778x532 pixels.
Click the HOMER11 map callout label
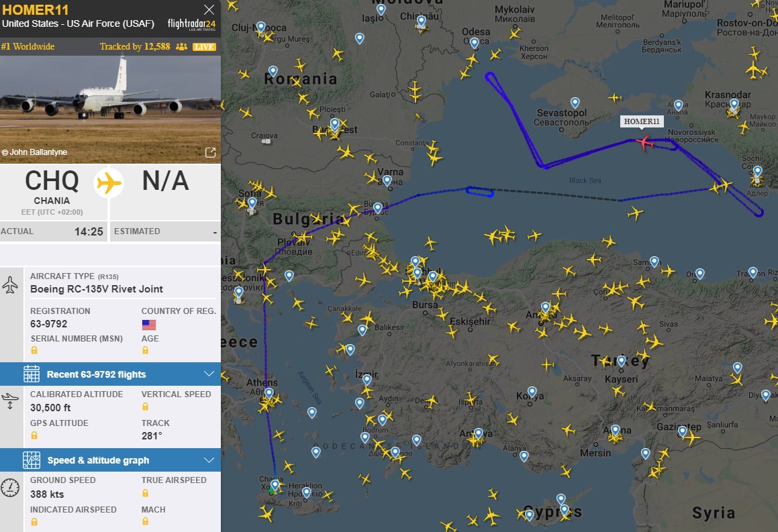click(x=642, y=121)
